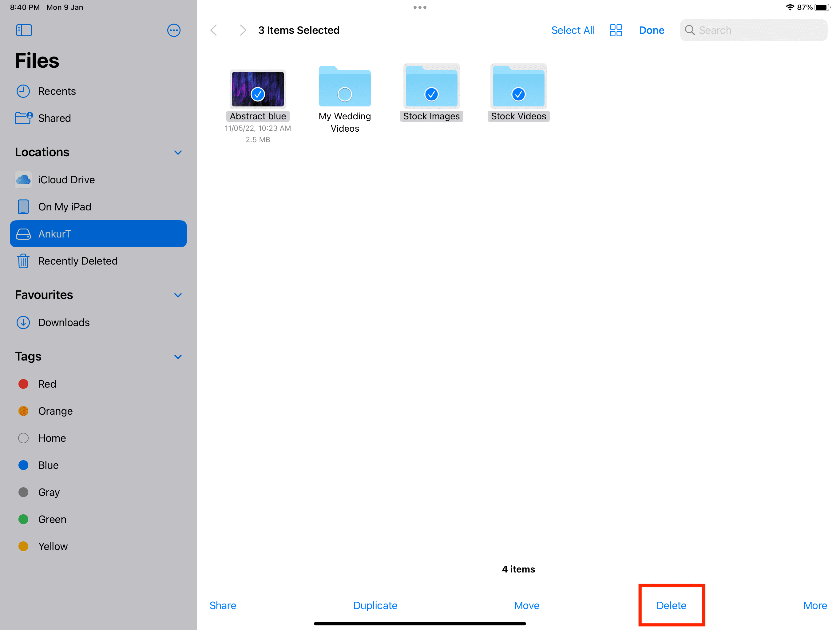Click the Stock Images folder name
Screen dimensions: 840x630
[431, 116]
